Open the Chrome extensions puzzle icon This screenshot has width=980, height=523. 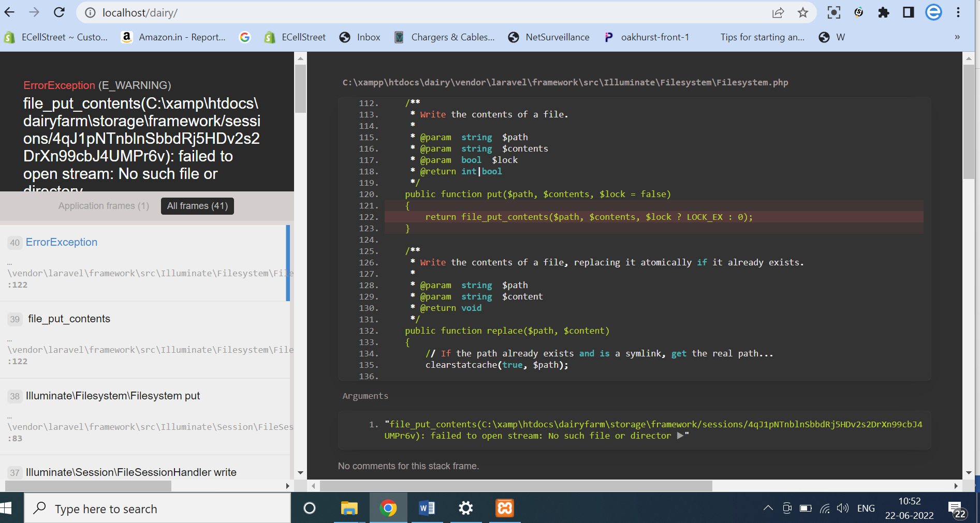coord(883,12)
